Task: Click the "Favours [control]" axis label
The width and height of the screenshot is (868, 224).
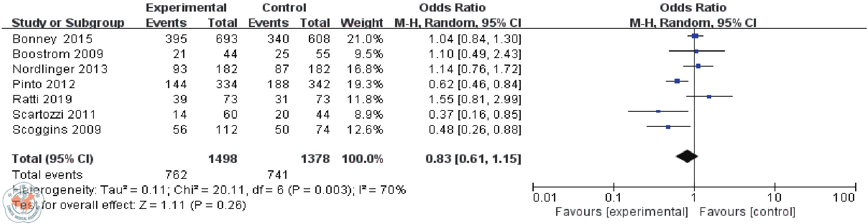Action: click(747, 212)
